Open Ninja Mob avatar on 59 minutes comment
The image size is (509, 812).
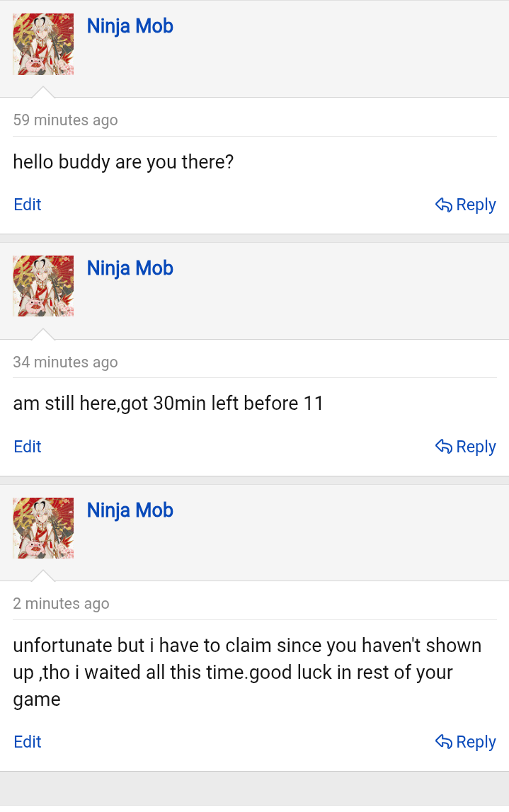[x=43, y=45]
